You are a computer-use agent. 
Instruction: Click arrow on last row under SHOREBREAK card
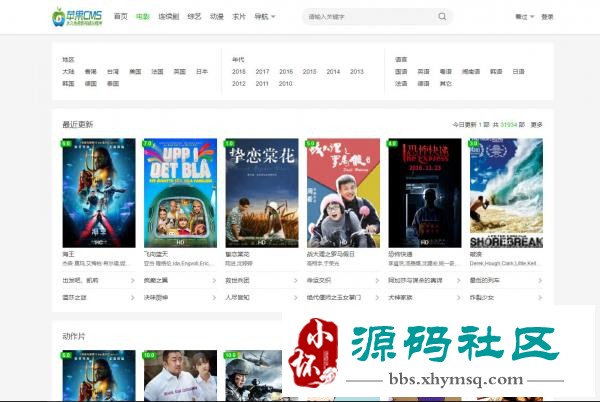pyautogui.click(x=540, y=298)
